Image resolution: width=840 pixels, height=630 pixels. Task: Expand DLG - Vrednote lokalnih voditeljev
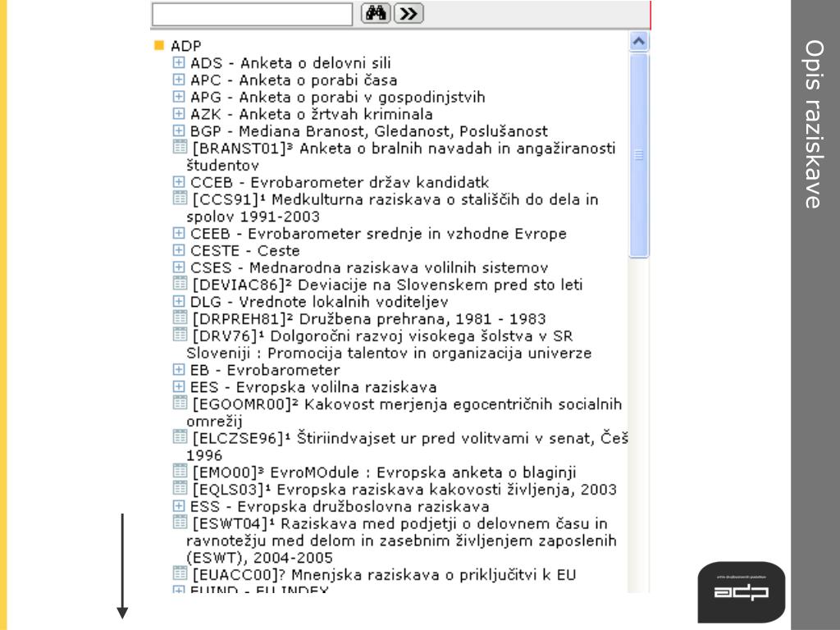tap(178, 301)
